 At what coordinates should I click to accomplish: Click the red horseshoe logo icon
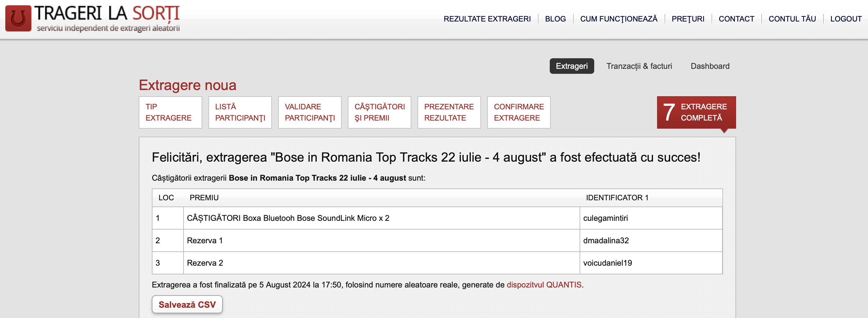18,18
